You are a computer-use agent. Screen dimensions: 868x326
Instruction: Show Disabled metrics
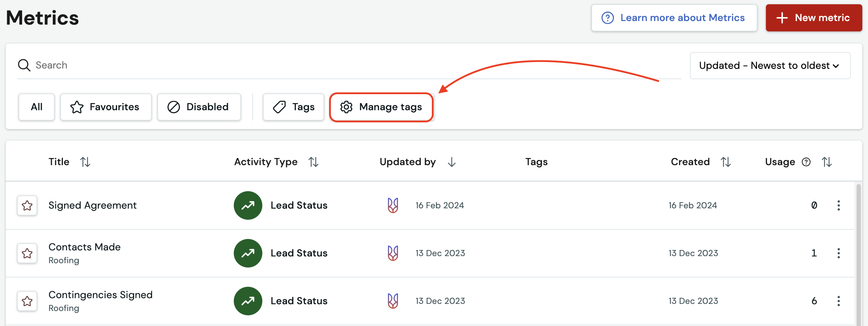(x=199, y=107)
